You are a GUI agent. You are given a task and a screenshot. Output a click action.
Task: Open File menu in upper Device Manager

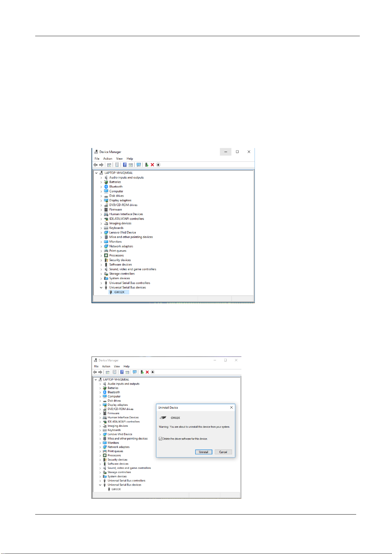pos(97,158)
